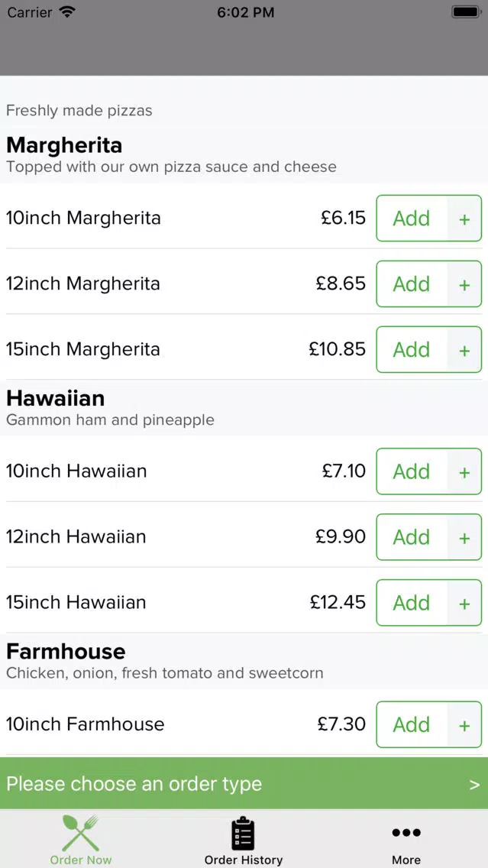Tap the plus icon for 10inch Farmhouse

464,724
